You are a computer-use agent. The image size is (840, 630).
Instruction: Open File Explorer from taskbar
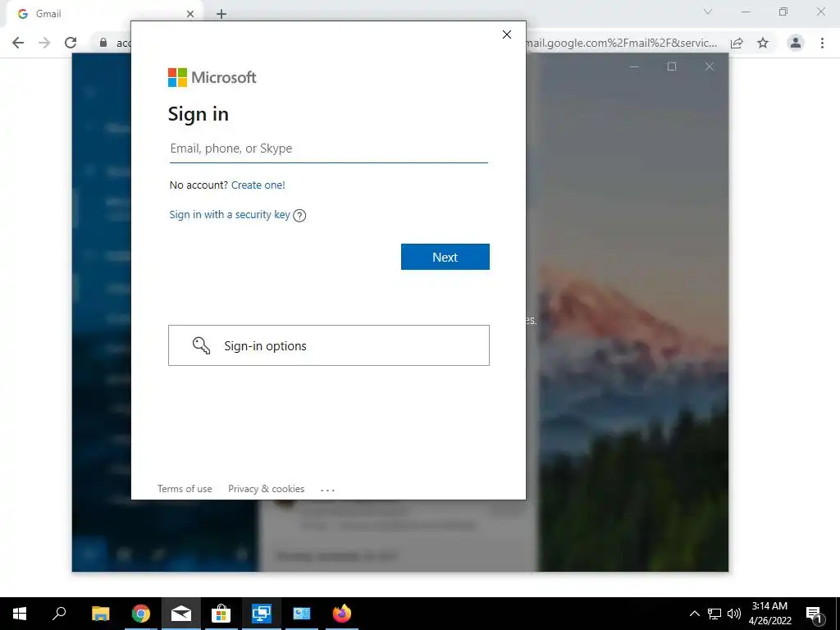(x=101, y=614)
